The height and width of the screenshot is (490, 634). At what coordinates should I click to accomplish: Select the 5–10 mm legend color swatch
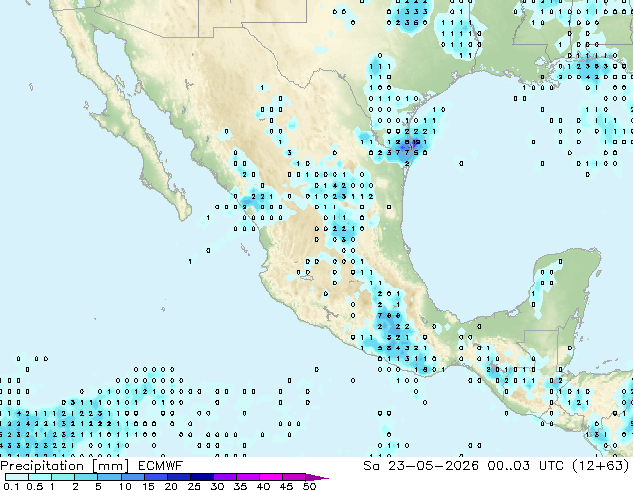[109, 477]
